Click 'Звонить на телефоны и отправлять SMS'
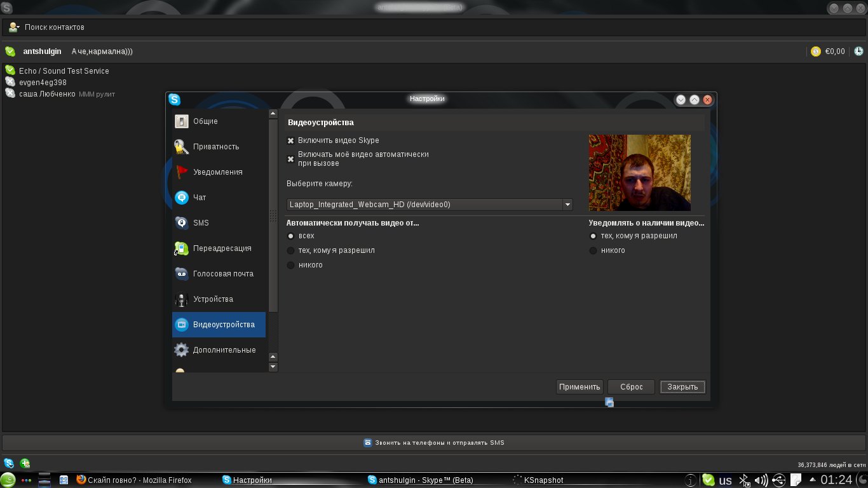The image size is (868, 488). [434, 442]
